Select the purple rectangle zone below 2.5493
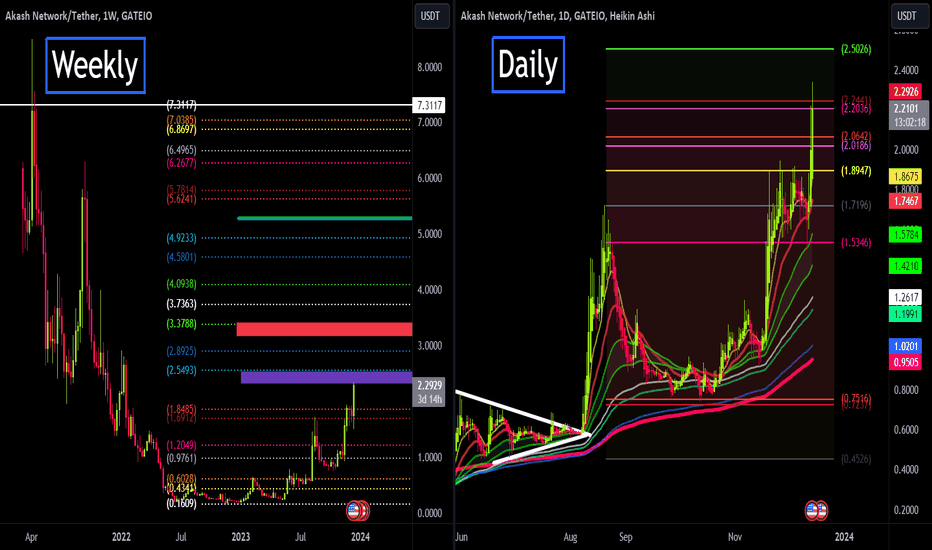 (x=326, y=377)
